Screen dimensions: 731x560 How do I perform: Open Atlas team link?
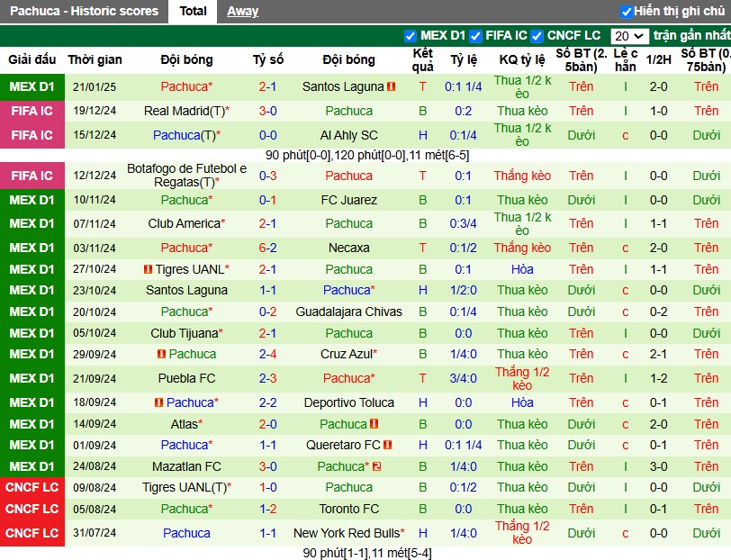tap(186, 424)
